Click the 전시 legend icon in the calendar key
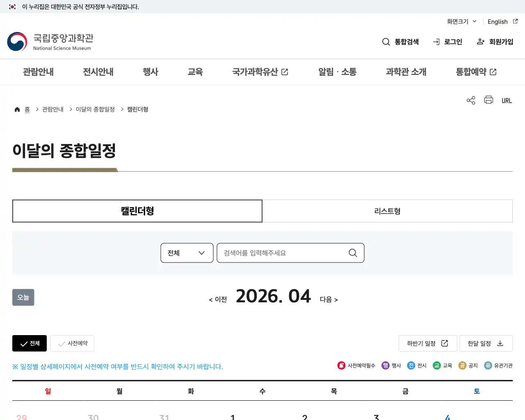Screen dimensions: 525x420 pos(411,365)
